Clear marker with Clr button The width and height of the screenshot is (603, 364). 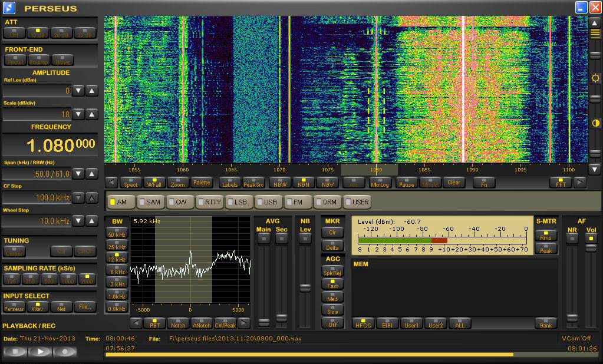coord(332,231)
